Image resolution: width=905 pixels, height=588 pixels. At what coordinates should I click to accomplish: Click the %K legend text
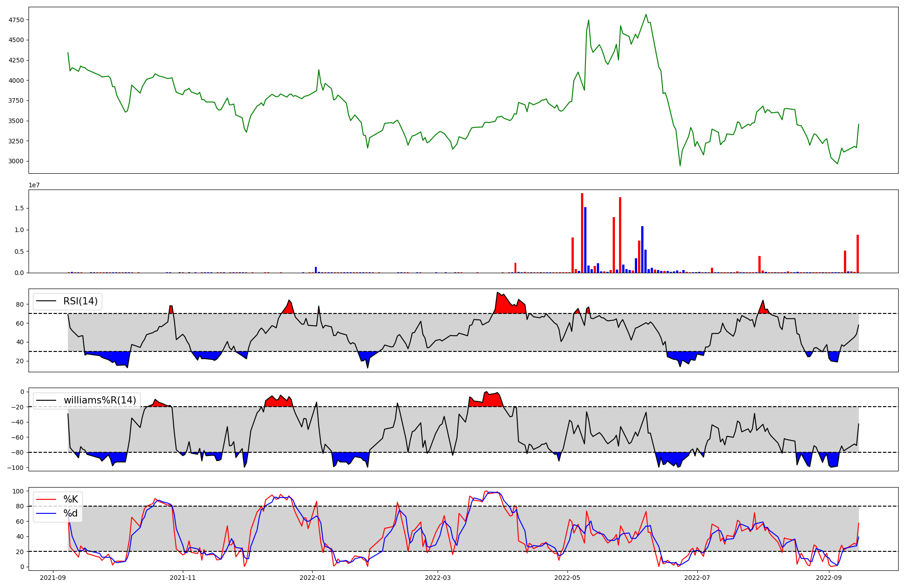click(71, 499)
